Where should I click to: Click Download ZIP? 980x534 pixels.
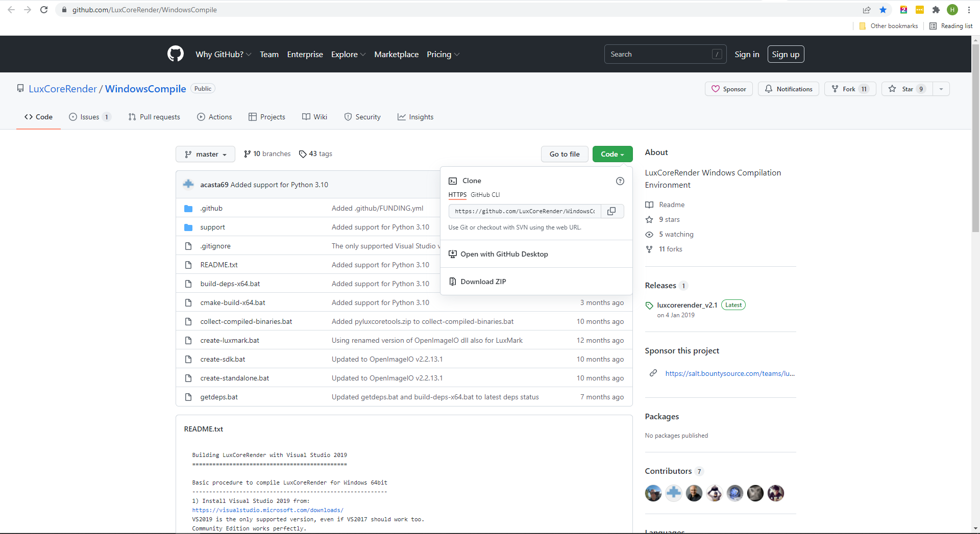coord(483,282)
